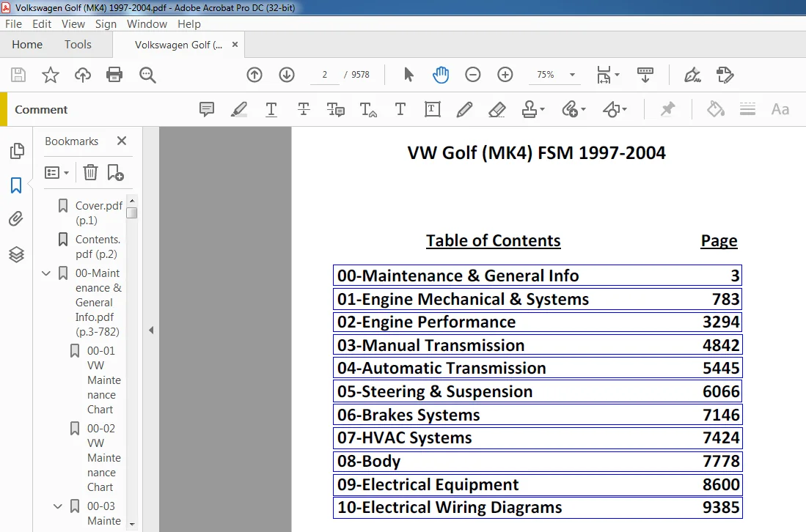This screenshot has width=806, height=532.
Task: Select the Insert text at cursor tool
Action: click(368, 109)
